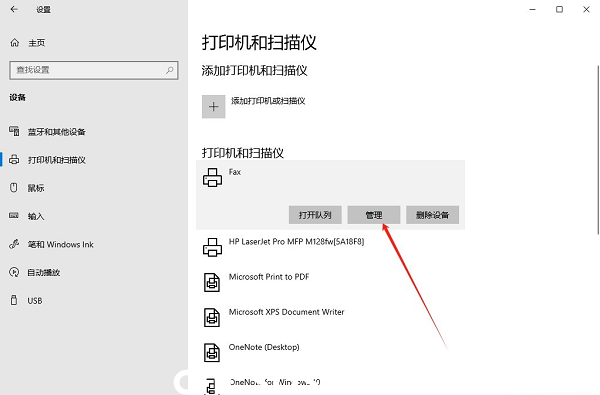The width and height of the screenshot is (600, 395).
Task: Click the search magnifier icon
Action: pos(170,70)
